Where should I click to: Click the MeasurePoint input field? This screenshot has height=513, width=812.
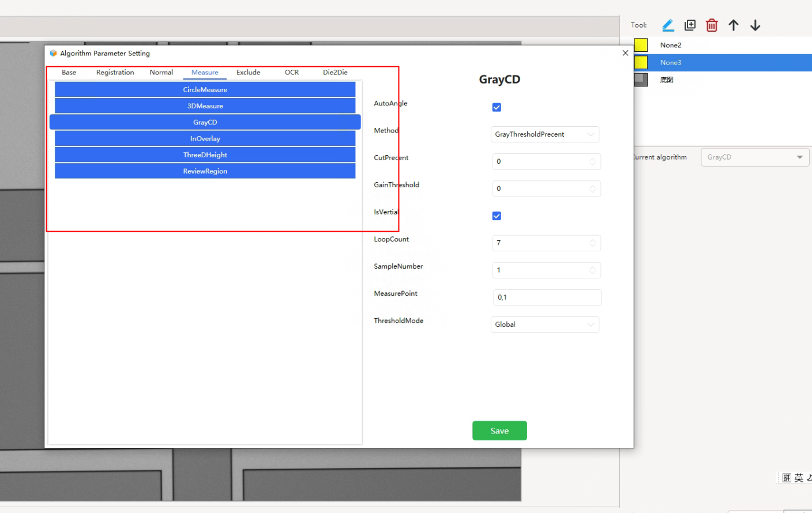[547, 297]
